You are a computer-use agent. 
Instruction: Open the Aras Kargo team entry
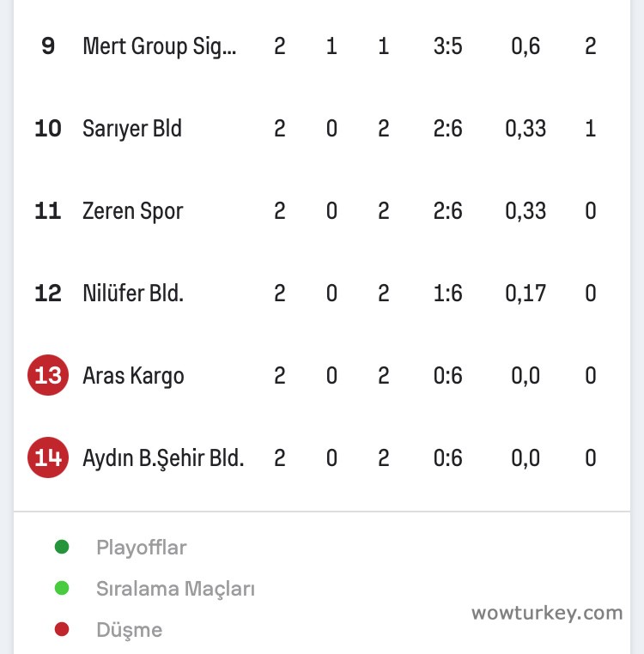click(133, 376)
